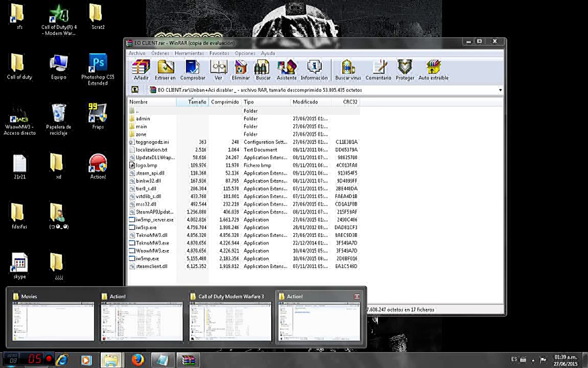This screenshot has height=368, width=588.
Task: Click the Comentario toolbar icon
Action: pos(378,70)
